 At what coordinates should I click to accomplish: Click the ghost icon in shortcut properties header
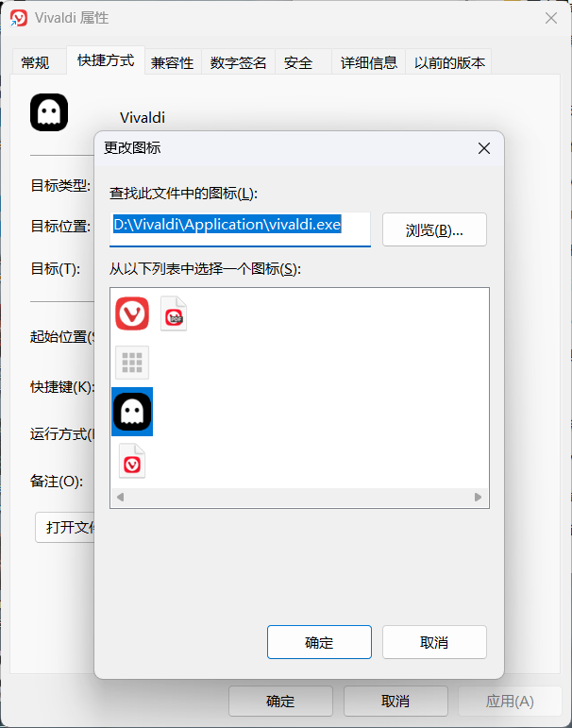pos(49,112)
